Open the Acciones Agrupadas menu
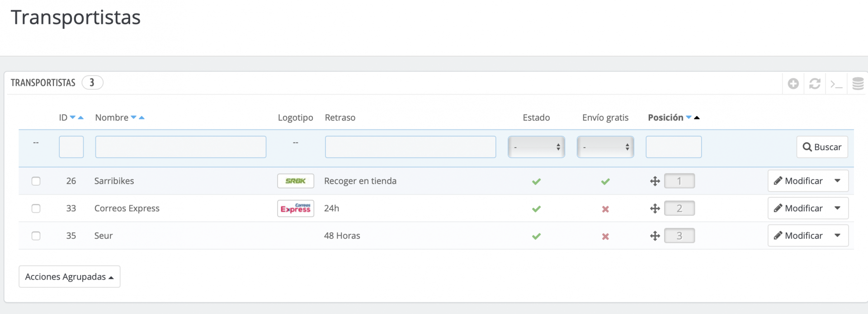Viewport: 868px width, 314px height. coord(69,277)
